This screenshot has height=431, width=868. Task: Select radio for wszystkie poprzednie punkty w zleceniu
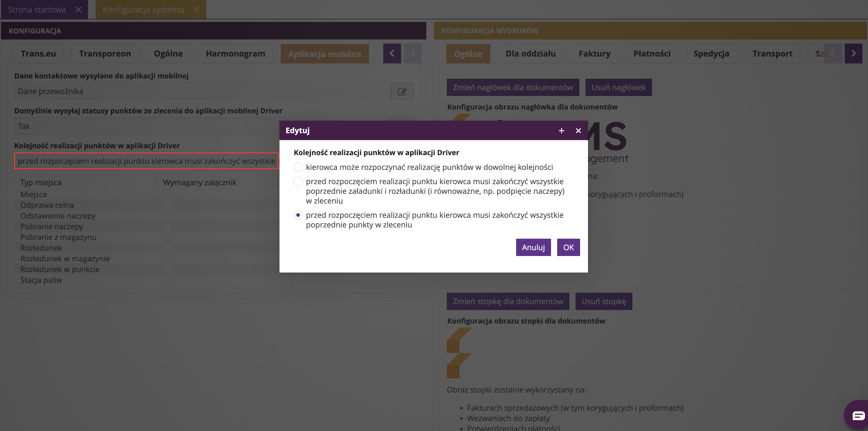click(298, 215)
